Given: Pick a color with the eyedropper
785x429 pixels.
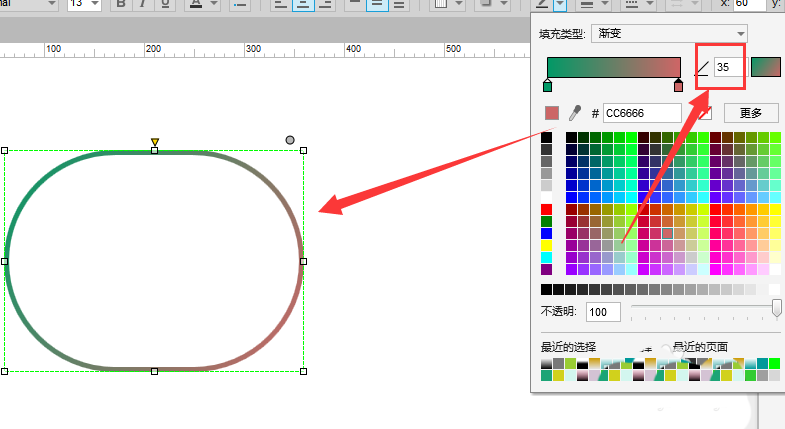Looking at the screenshot, I should 575,113.
